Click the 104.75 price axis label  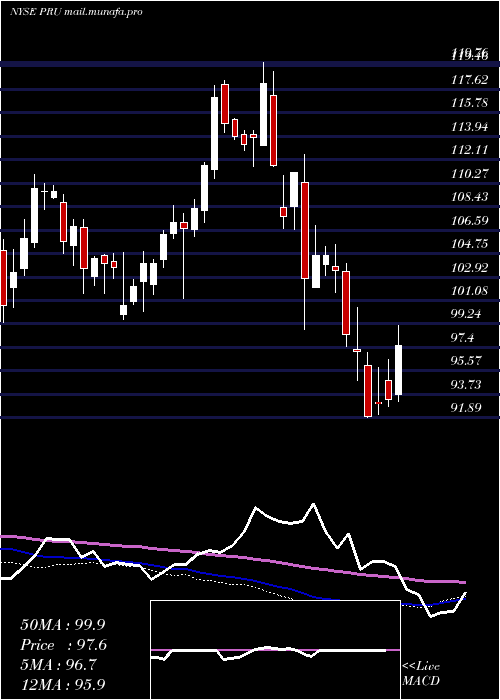tap(469, 244)
